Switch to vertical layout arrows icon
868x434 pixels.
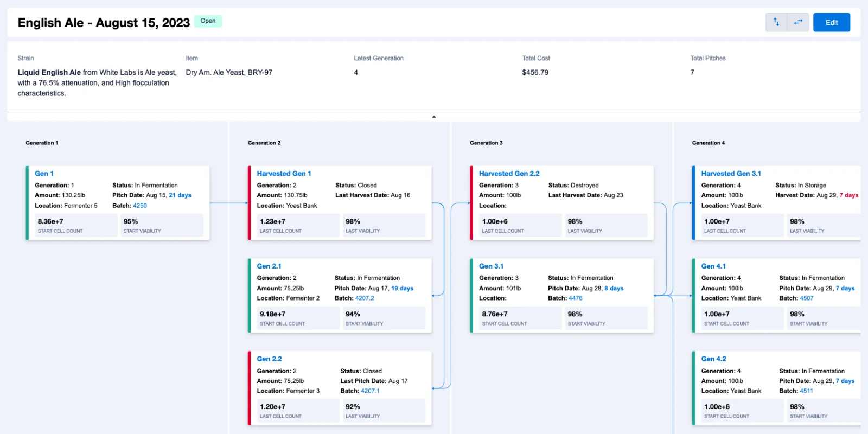(x=776, y=22)
